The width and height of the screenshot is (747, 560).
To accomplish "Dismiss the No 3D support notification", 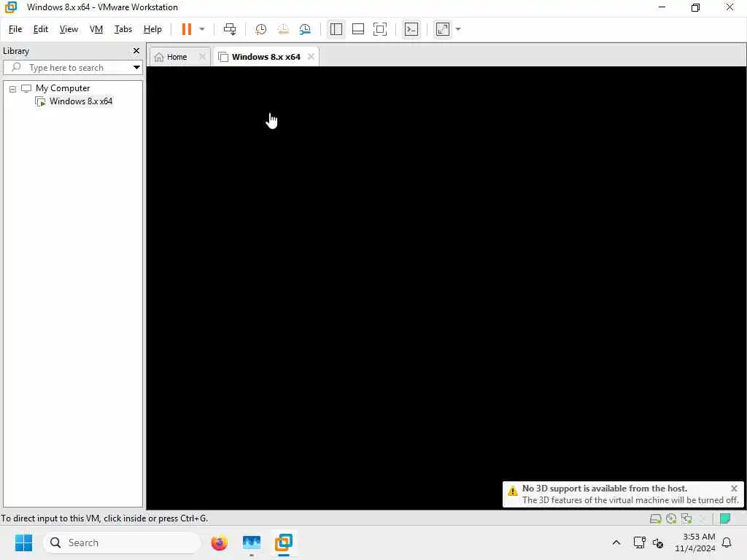I will (x=734, y=488).
